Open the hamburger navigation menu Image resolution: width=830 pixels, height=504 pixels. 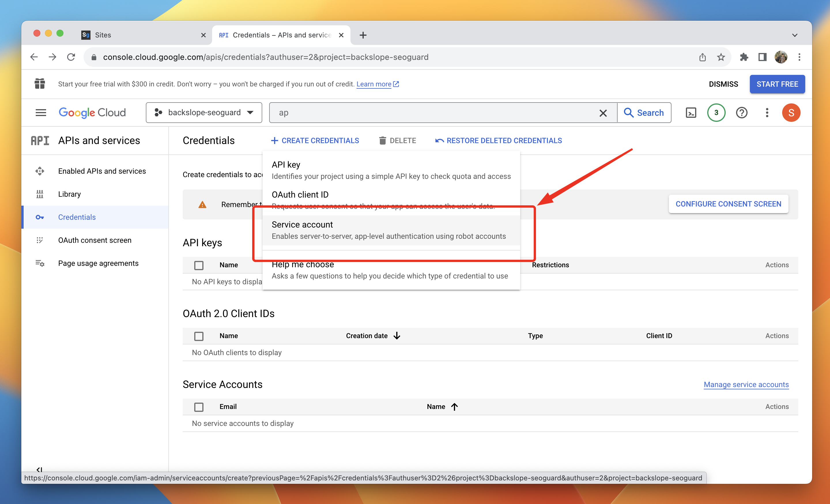click(41, 113)
